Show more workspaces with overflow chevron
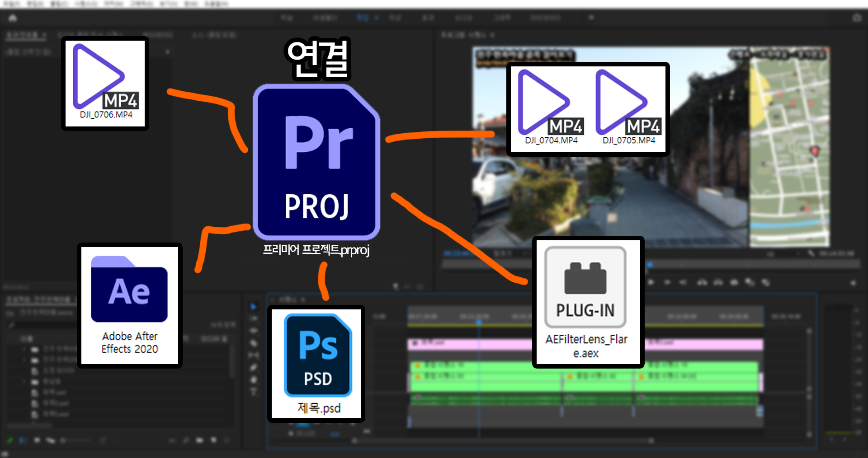Image resolution: width=868 pixels, height=458 pixels. [591, 18]
